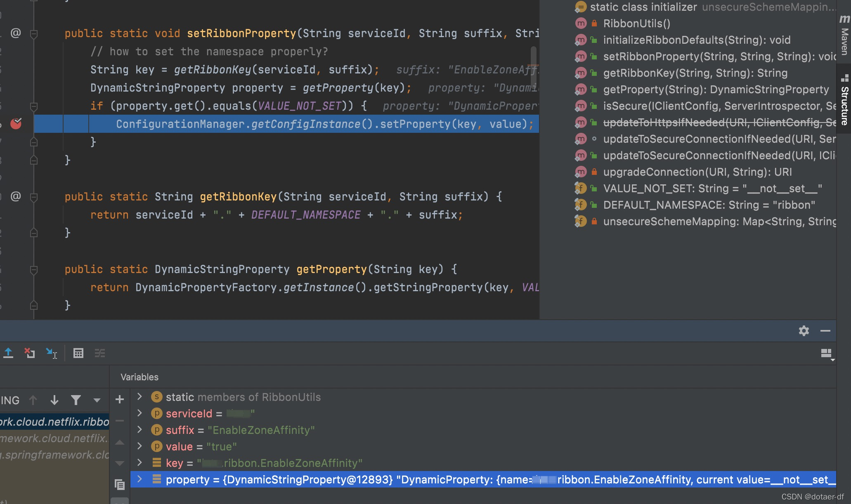Click the method icon beside setRibbonProperty in Structure

581,57
